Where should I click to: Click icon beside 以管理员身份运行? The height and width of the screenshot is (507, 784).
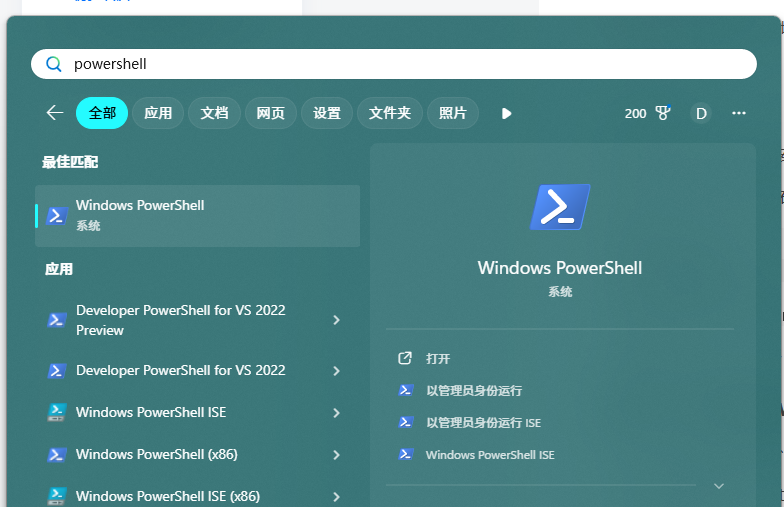click(406, 390)
